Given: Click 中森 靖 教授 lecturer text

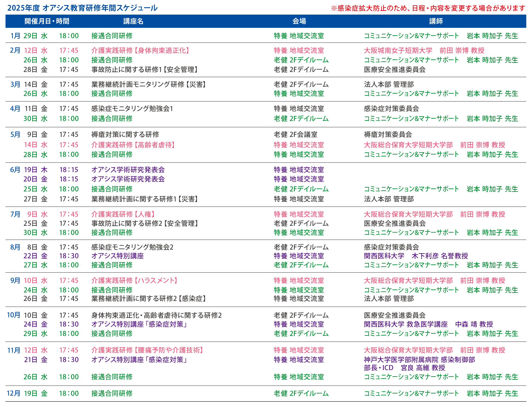Looking at the screenshot, I should (474, 324).
